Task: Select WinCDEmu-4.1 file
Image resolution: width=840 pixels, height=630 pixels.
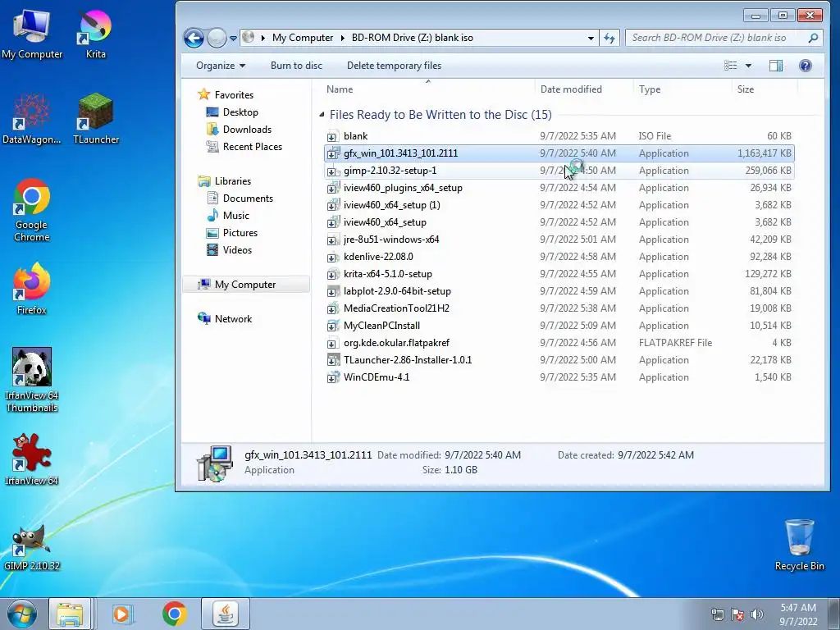Action: pyautogui.click(x=559, y=377)
